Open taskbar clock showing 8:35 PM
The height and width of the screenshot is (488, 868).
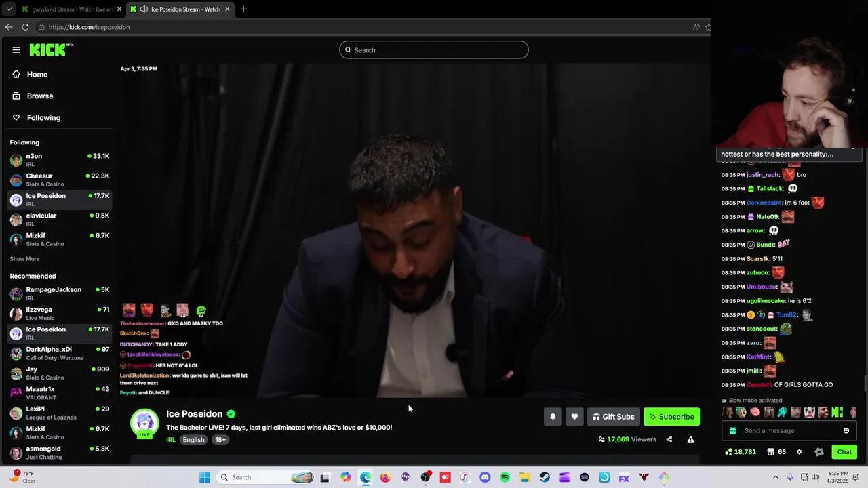pyautogui.click(x=838, y=477)
